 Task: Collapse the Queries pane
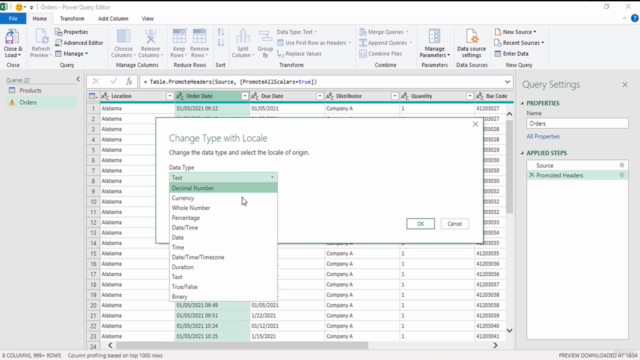[x=78, y=79]
